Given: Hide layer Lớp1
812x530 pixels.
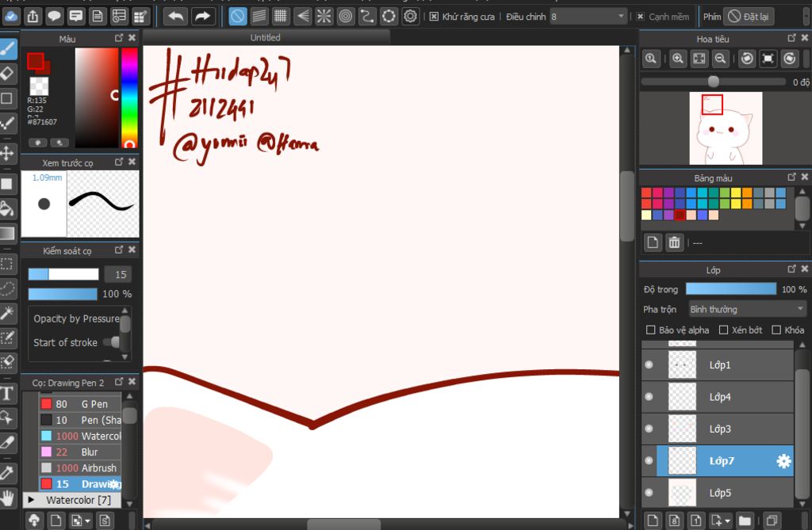Looking at the screenshot, I should pyautogui.click(x=649, y=365).
